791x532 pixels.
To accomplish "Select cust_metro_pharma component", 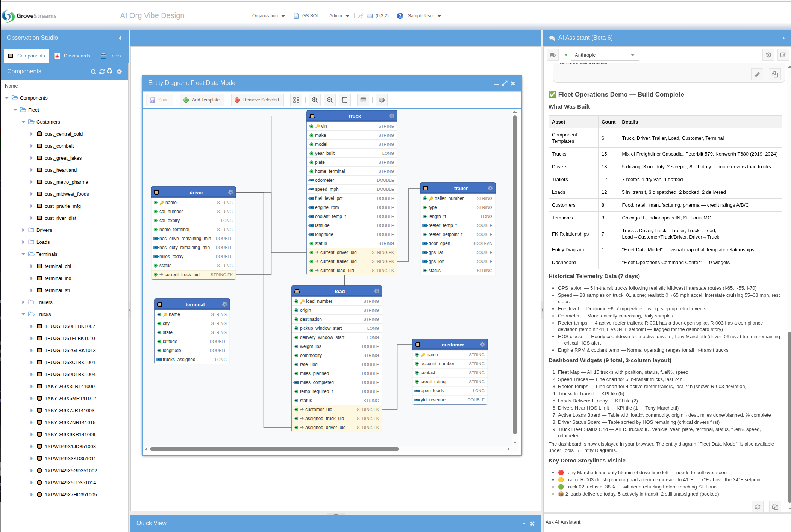I will point(66,182).
